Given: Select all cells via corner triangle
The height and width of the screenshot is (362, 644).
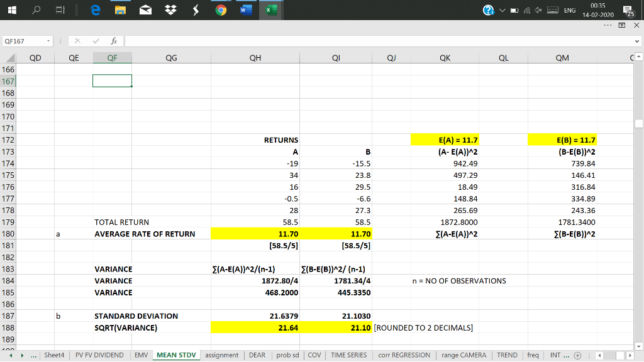Looking at the screenshot, I should [10, 58].
